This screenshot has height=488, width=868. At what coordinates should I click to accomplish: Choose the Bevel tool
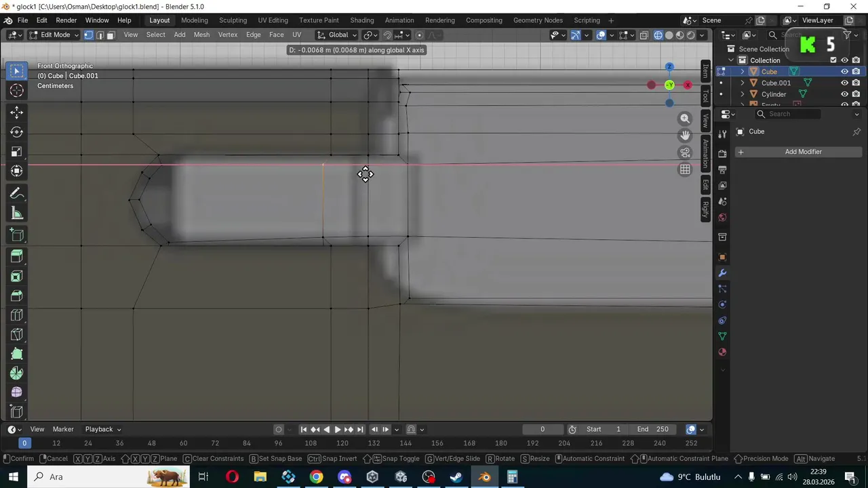[17, 296]
